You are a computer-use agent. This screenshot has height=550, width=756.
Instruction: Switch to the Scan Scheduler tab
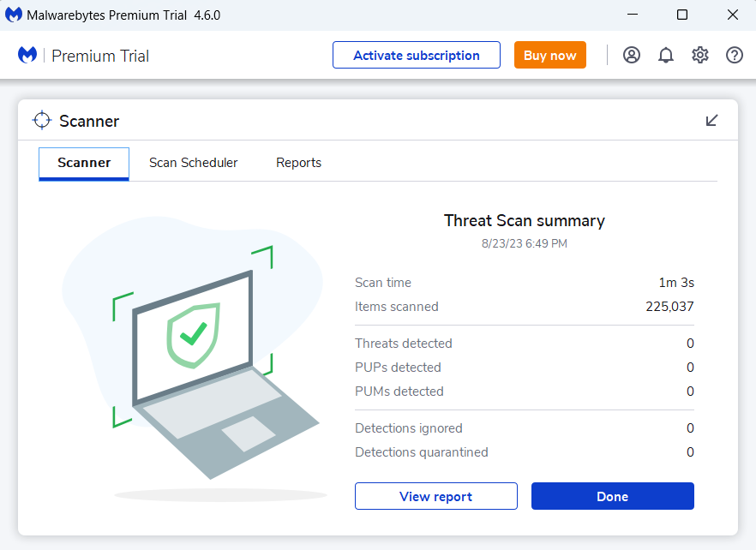[x=194, y=163]
